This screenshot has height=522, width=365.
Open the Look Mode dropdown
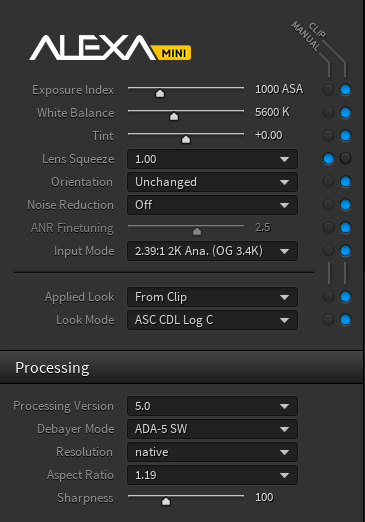pyautogui.click(x=212, y=320)
